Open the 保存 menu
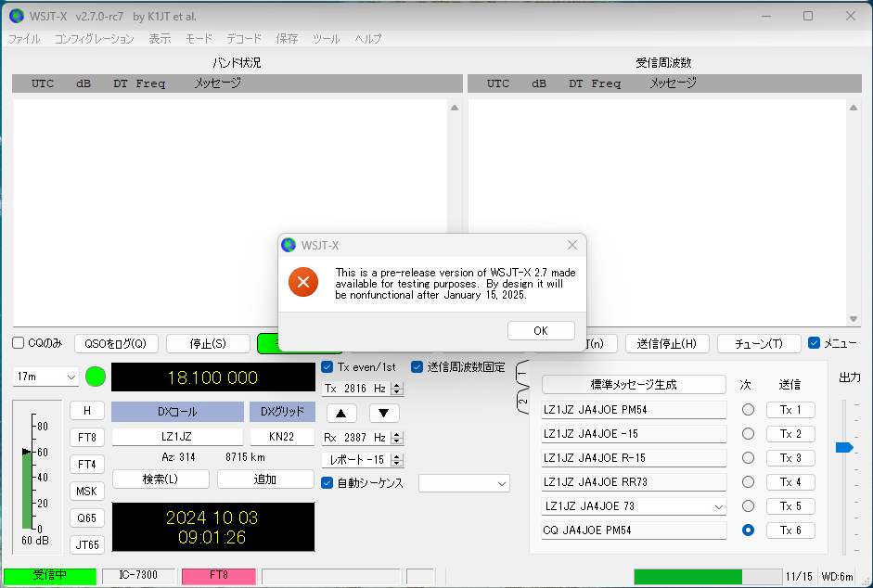 pyautogui.click(x=288, y=39)
